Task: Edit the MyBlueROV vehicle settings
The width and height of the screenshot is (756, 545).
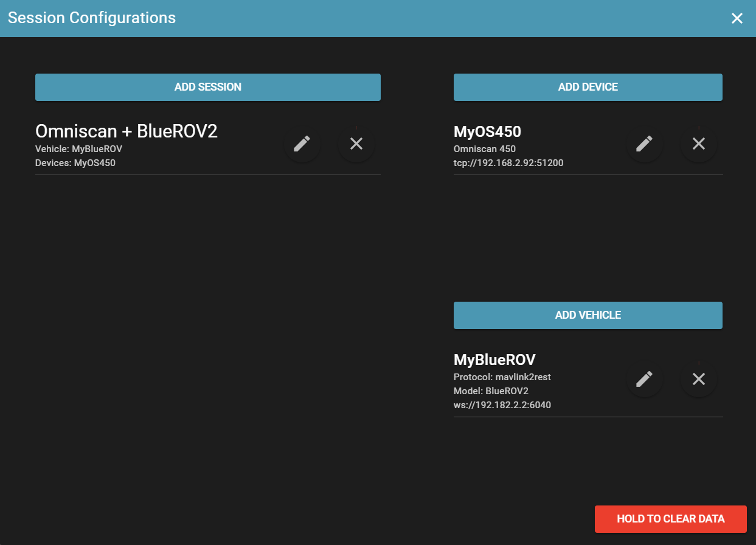Action: [x=644, y=379]
